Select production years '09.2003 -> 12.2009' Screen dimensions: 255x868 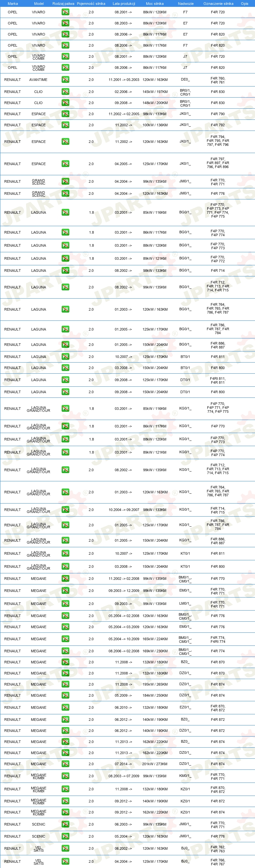click(x=124, y=591)
